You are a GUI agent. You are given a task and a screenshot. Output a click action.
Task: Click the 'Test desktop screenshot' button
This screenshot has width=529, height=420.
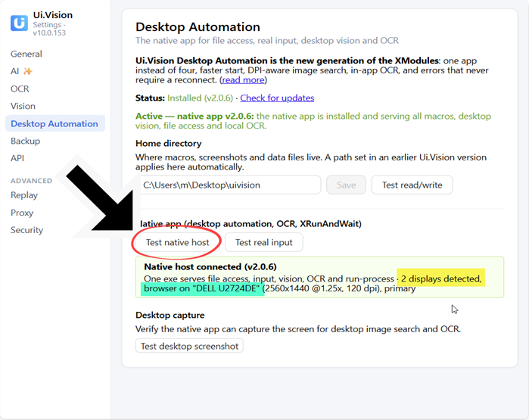click(x=189, y=346)
